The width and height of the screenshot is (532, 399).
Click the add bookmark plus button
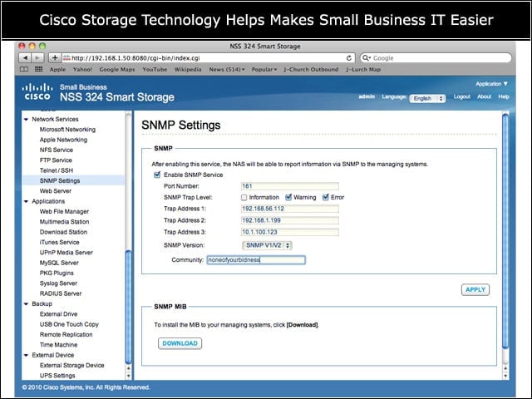55,58
